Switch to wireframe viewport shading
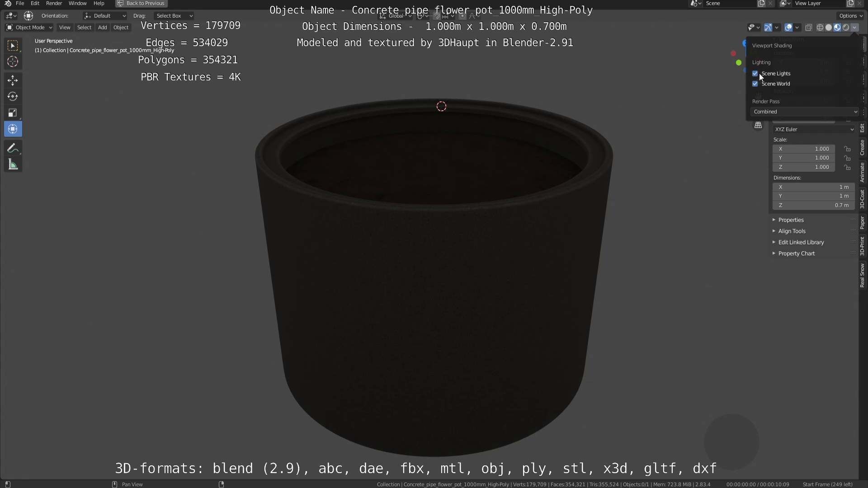This screenshot has width=868, height=488. [x=820, y=28]
